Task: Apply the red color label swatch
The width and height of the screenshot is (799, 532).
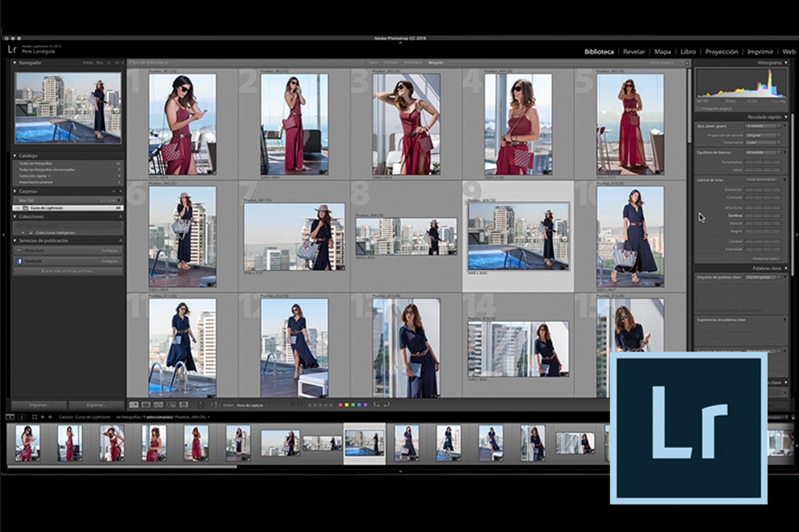Action: coord(341,405)
